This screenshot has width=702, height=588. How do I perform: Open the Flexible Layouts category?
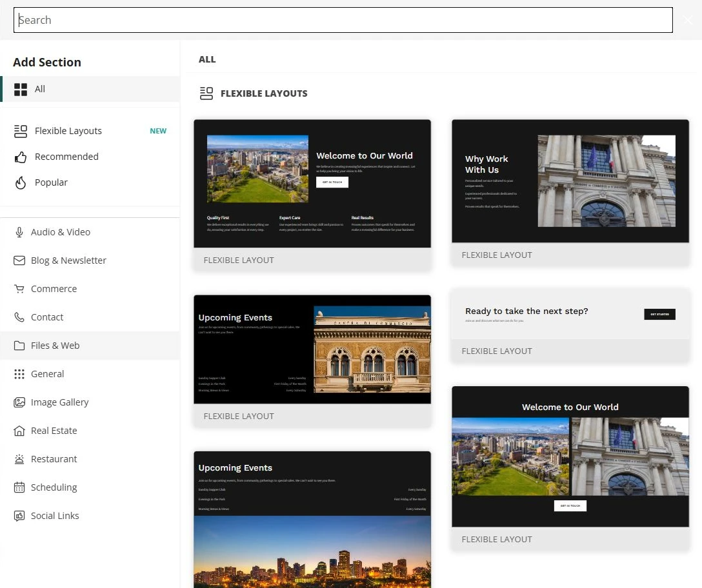pyautogui.click(x=90, y=131)
